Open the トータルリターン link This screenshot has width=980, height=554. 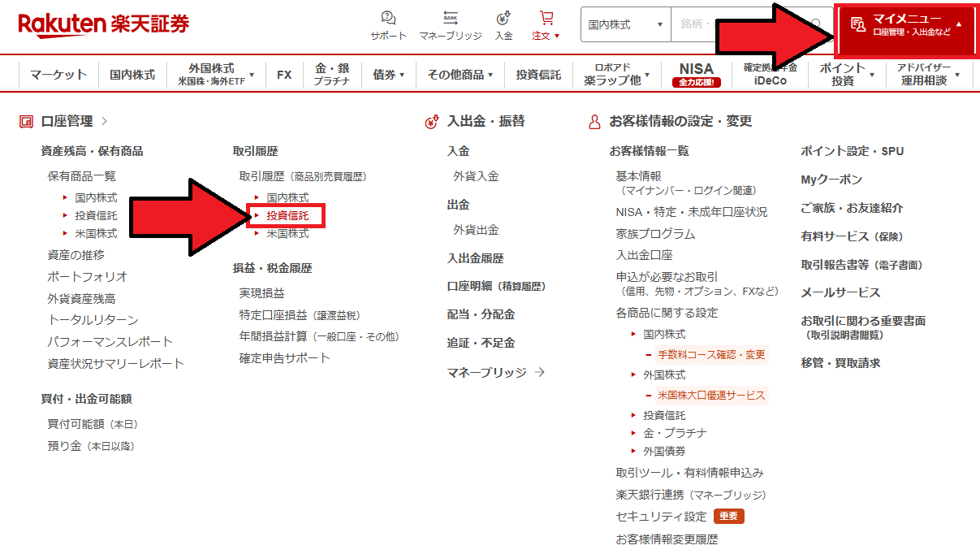pos(93,320)
